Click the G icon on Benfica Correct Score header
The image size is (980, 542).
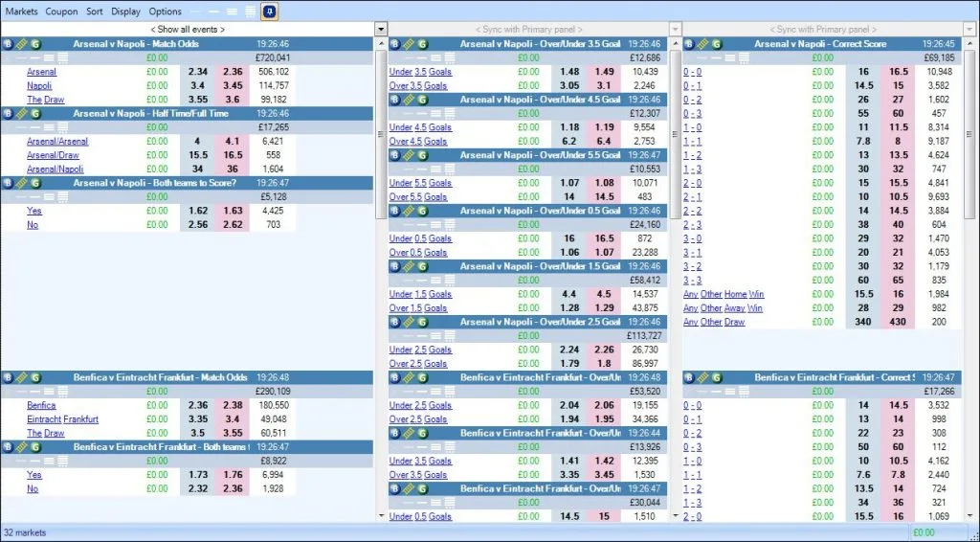[716, 377]
